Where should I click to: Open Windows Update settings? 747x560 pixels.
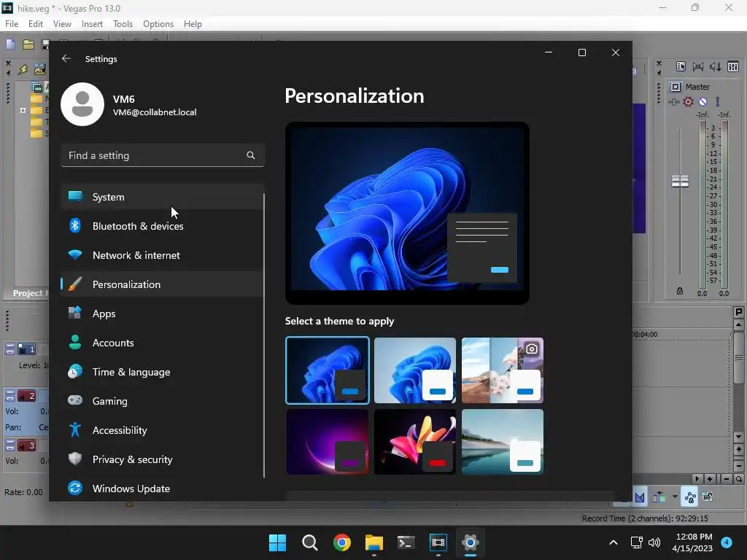click(x=162, y=489)
